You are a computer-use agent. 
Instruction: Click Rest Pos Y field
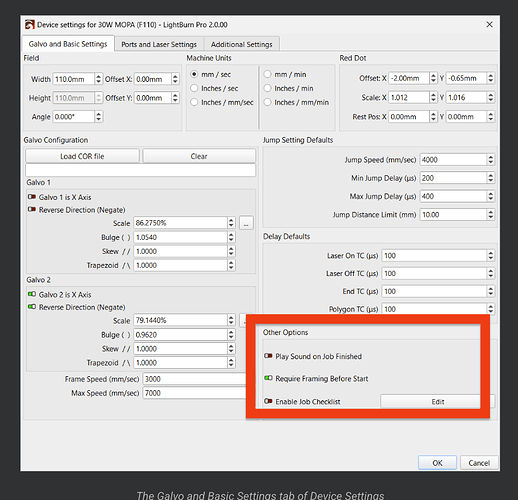(466, 117)
